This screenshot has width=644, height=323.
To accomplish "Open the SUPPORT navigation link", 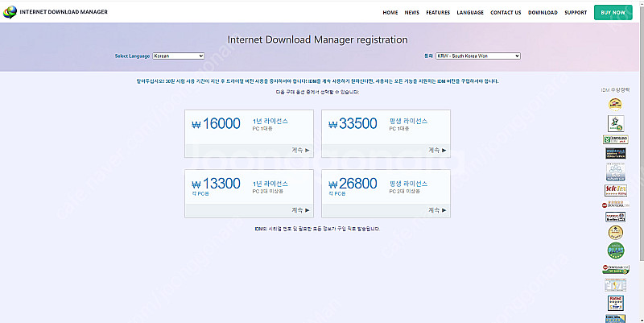I will (x=576, y=13).
